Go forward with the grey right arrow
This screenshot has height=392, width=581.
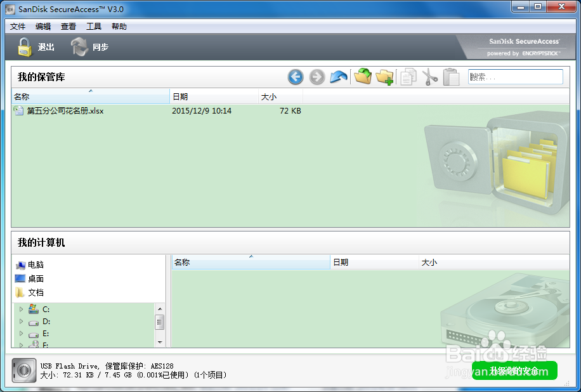coord(317,77)
